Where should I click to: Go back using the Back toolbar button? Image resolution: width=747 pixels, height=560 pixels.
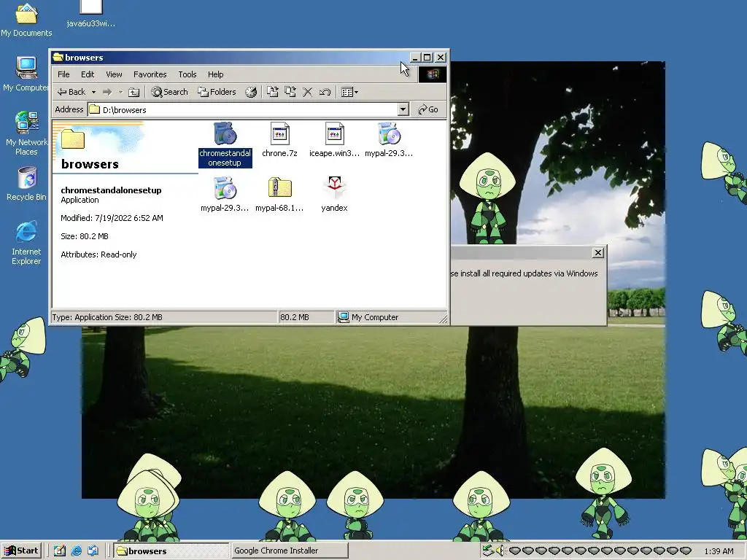click(x=71, y=92)
